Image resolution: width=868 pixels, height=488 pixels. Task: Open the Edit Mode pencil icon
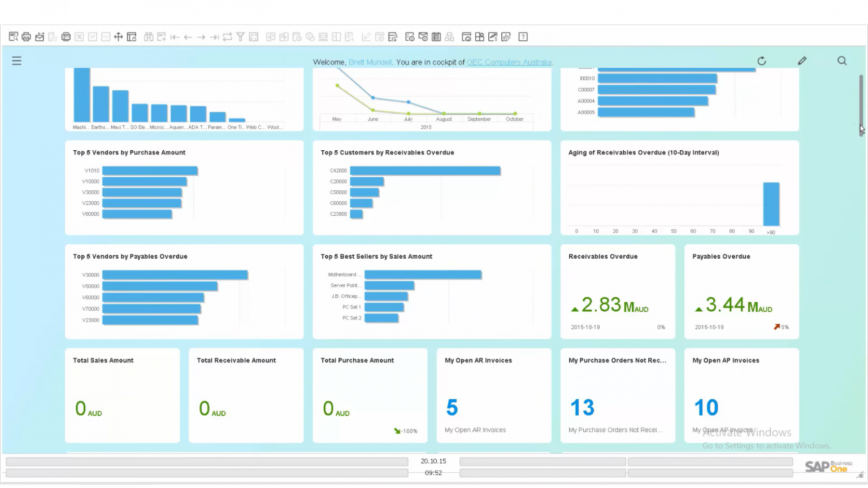point(802,60)
